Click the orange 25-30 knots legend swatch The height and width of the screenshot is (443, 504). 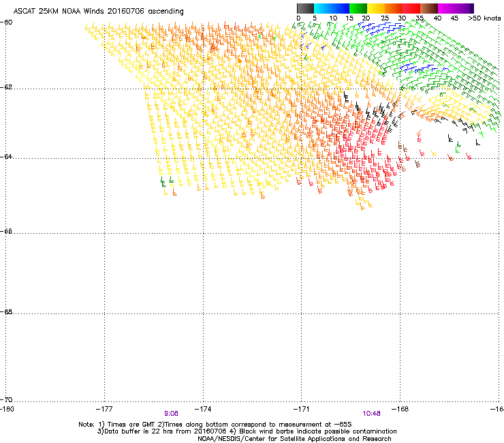click(x=394, y=8)
